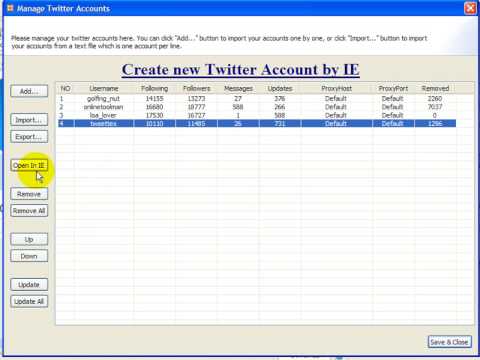The width and height of the screenshot is (480, 360).
Task: Click Followers value 18777
Action: 196,107
